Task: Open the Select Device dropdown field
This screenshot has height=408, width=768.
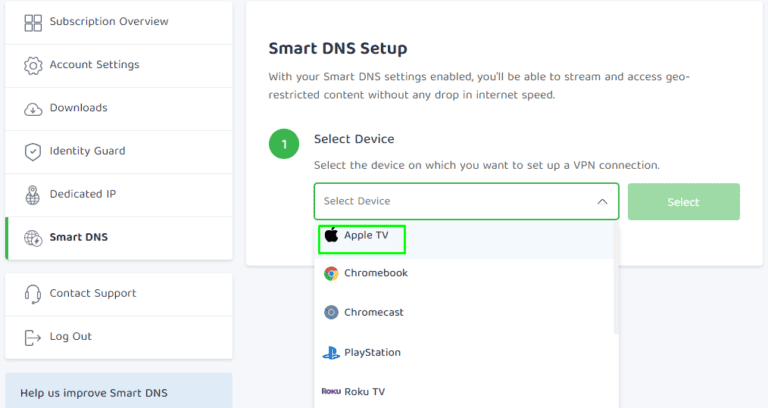Action: click(456, 201)
